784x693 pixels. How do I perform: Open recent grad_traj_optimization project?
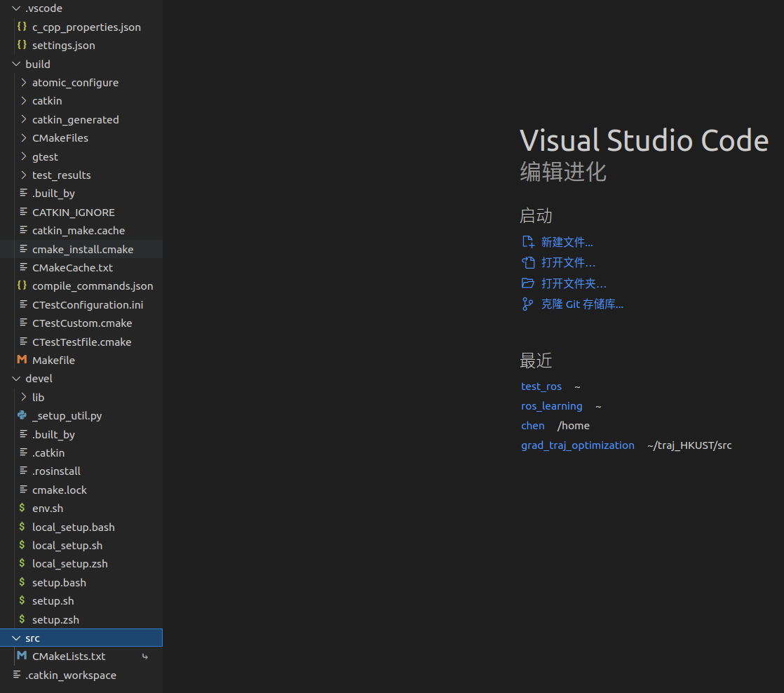click(x=578, y=445)
